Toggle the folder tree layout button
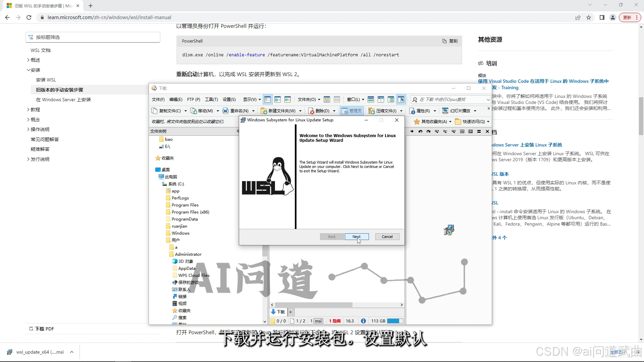 391,100
